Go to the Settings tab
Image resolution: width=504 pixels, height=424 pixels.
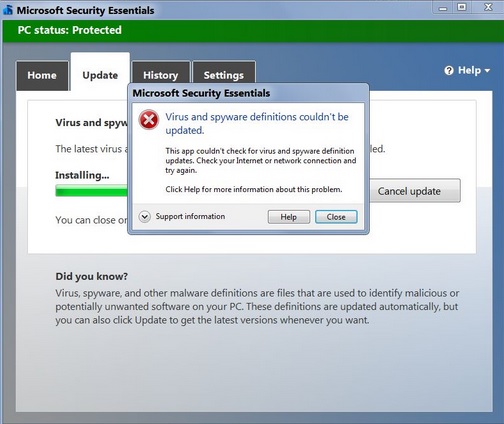[224, 74]
